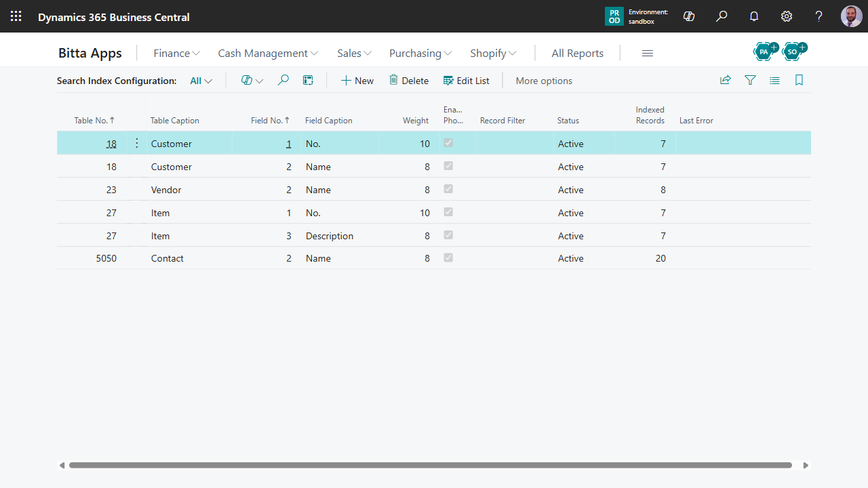Expand the Shopify menu
Screen dimensions: 868x488
[x=493, y=53]
